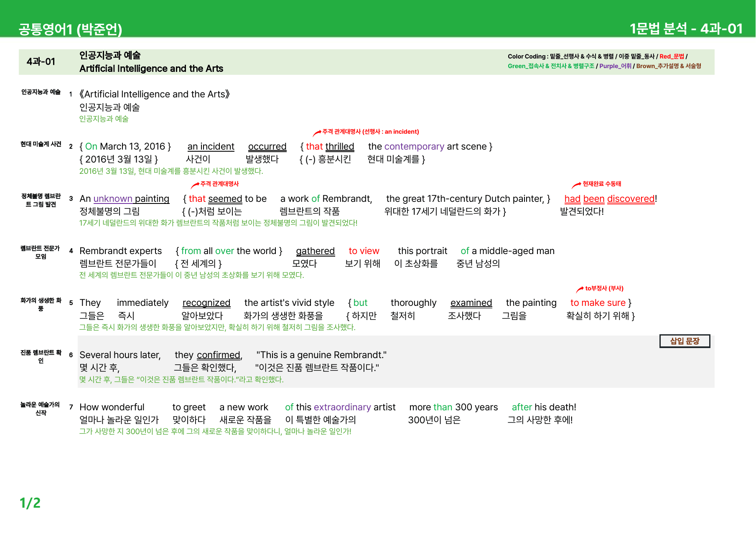The width and height of the screenshot is (756, 534).
Task: Click the 1문법 분석 - 4과-01 header text
Action: point(686,28)
